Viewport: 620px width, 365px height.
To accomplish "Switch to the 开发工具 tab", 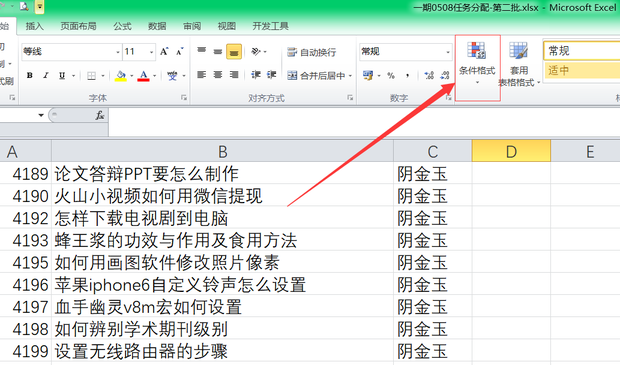I will pos(270,26).
